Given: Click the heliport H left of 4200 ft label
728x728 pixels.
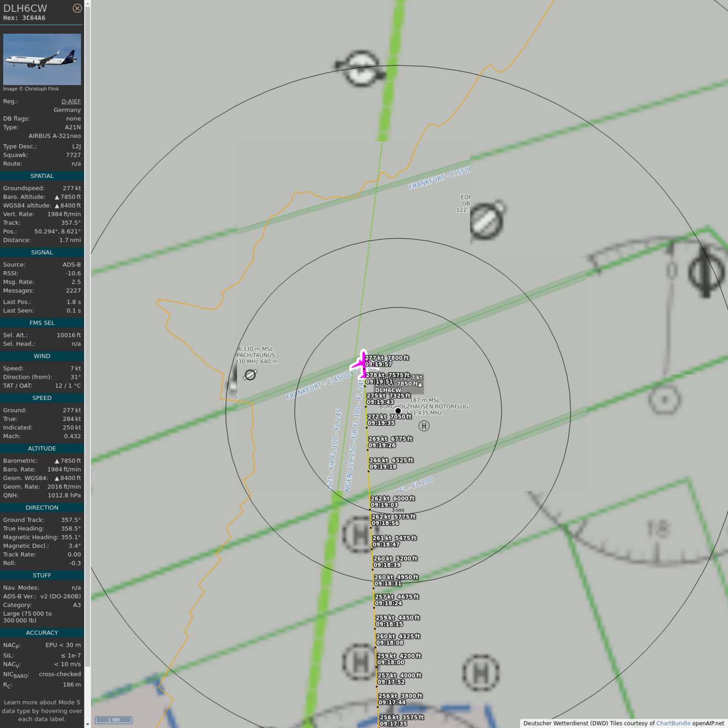Looking at the screenshot, I should [359, 661].
